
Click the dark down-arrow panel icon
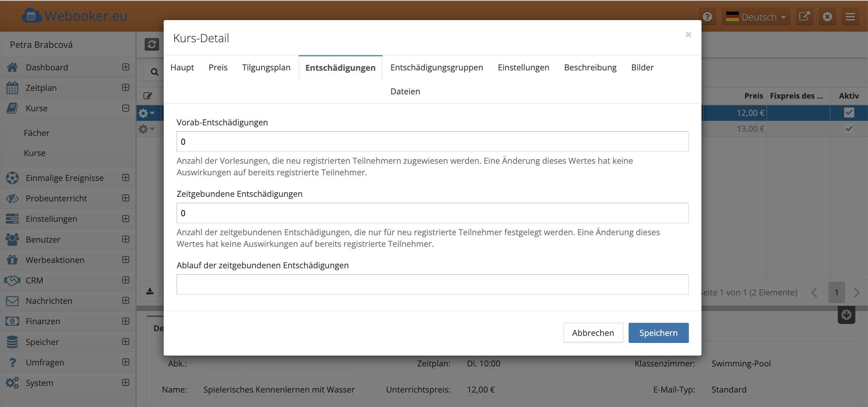(x=846, y=315)
